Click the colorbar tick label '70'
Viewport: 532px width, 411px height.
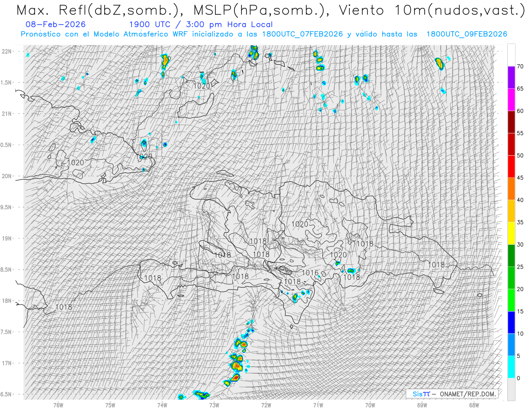point(520,67)
